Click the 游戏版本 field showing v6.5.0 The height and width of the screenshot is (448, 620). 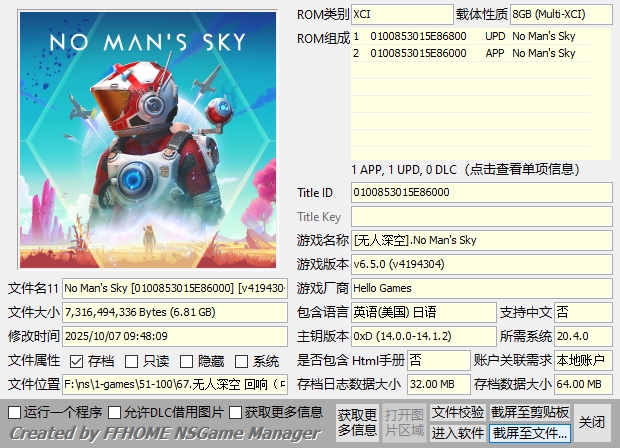click(482, 264)
